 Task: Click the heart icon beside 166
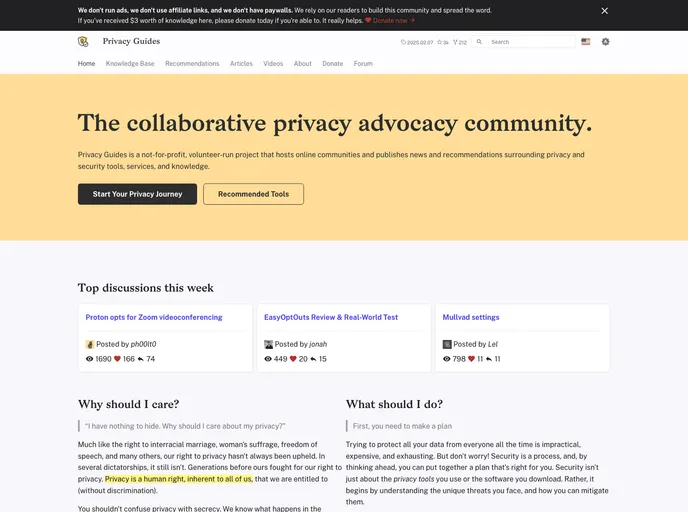[117, 359]
